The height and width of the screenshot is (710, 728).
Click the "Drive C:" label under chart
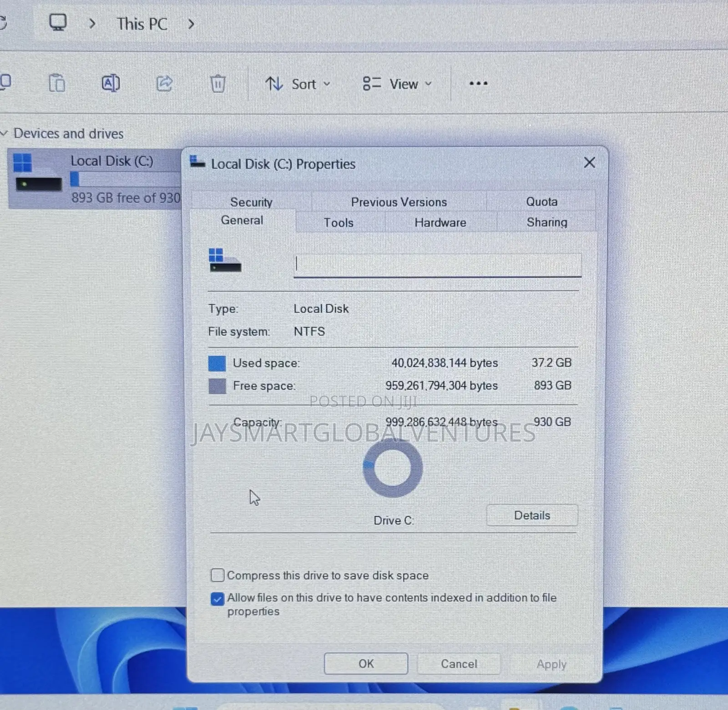(394, 520)
